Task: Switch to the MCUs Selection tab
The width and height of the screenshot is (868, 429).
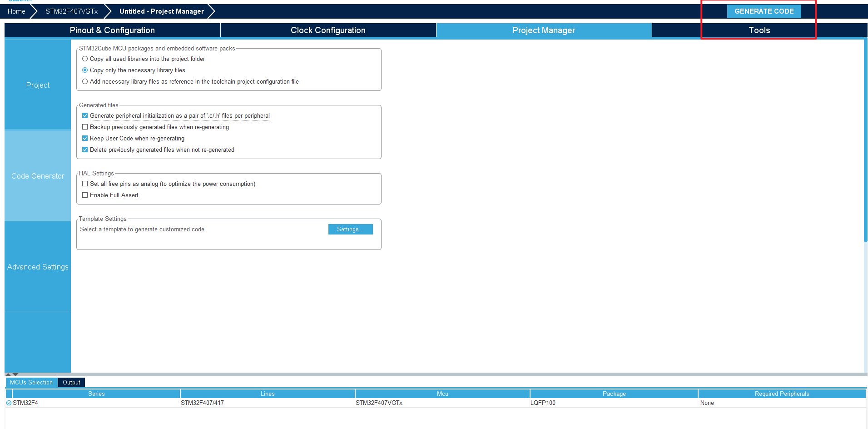Action: [x=31, y=382]
